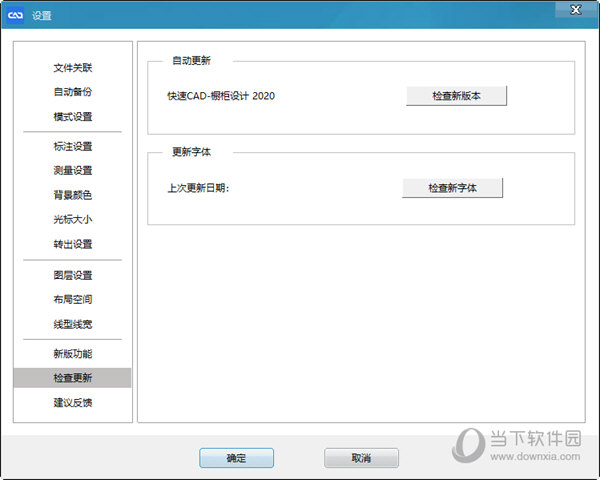Click the 更新字体 group heading
This screenshot has height=480, width=600.
pyautogui.click(x=191, y=152)
